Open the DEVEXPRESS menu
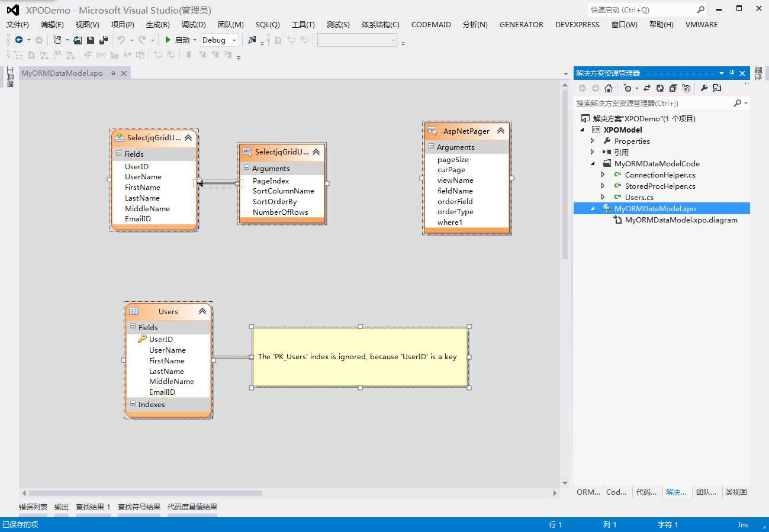The height and width of the screenshot is (532, 769). click(x=577, y=25)
